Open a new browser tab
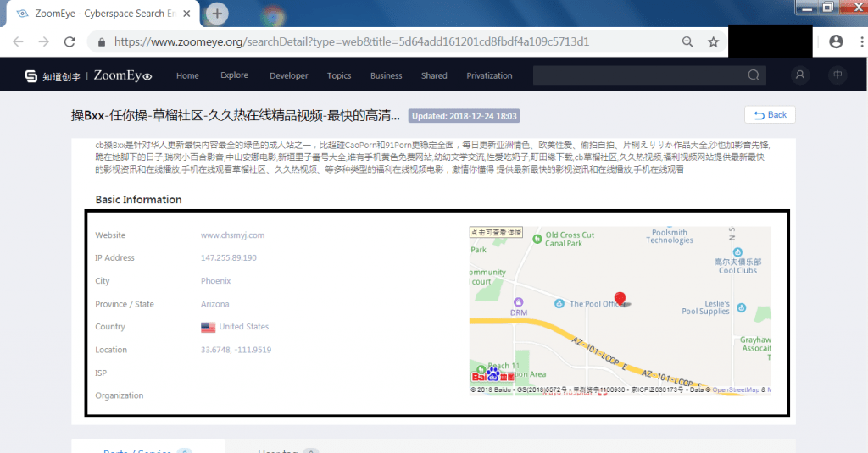Screen dimensions: 868x453 coord(217,14)
